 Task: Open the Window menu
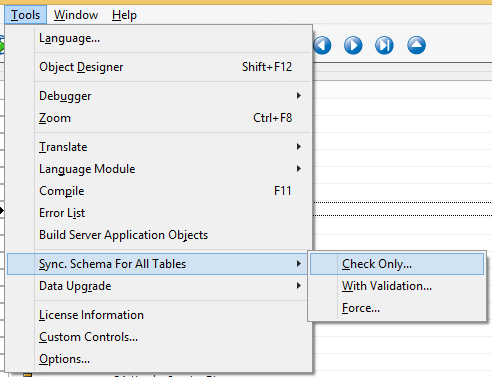click(76, 15)
